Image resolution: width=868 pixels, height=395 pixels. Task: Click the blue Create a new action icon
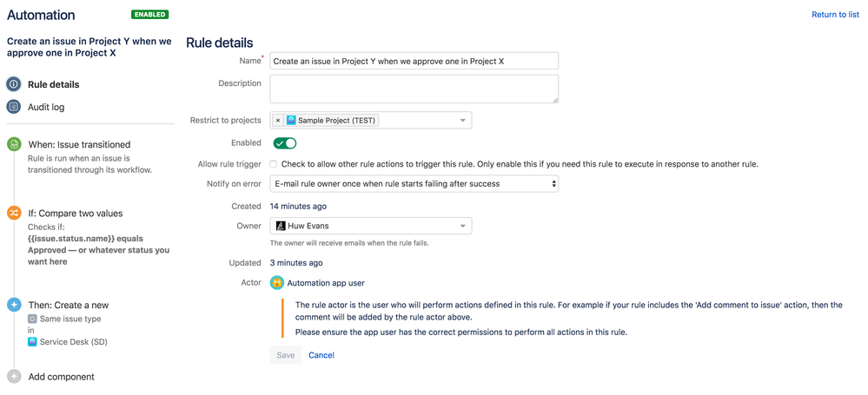[14, 305]
